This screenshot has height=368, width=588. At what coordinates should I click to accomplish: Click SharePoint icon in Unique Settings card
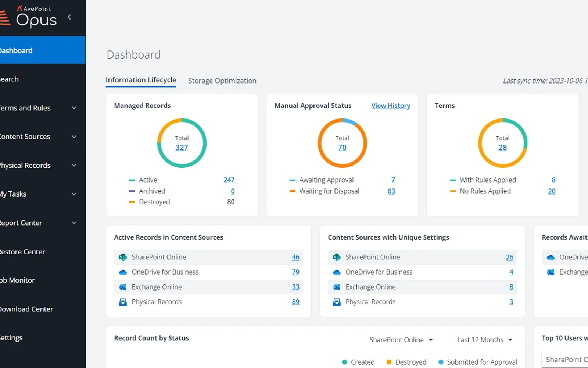coord(337,257)
